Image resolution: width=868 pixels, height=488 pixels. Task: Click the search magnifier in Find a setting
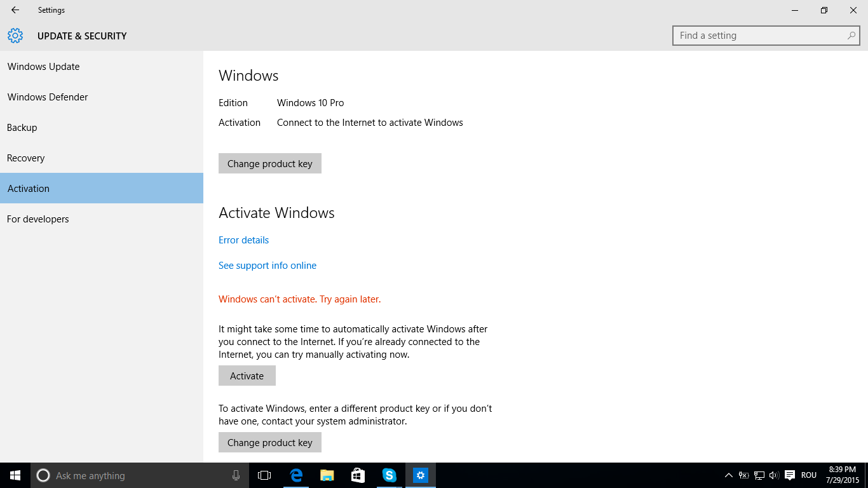coord(851,36)
